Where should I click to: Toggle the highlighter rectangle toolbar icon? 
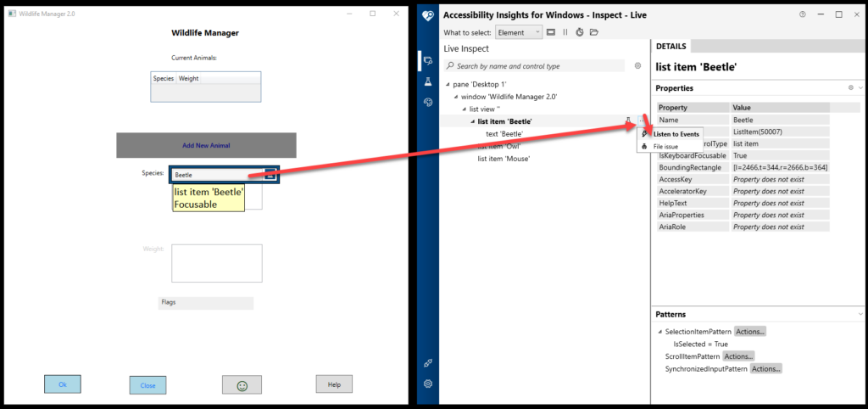pyautogui.click(x=551, y=33)
